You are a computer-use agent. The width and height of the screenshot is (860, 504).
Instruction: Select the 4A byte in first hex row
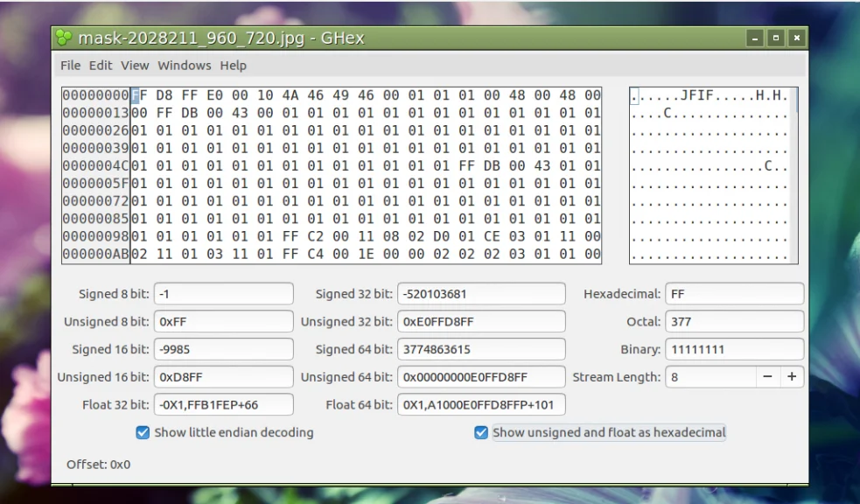[290, 95]
